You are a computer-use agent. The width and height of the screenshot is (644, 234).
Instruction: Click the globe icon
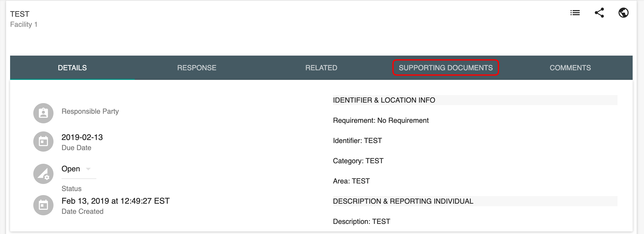pyautogui.click(x=623, y=13)
